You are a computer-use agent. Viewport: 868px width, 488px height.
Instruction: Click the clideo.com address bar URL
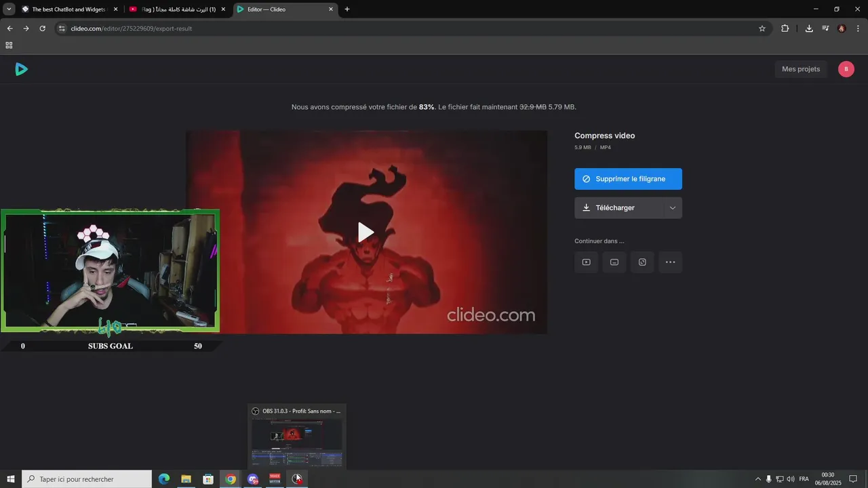[131, 28]
